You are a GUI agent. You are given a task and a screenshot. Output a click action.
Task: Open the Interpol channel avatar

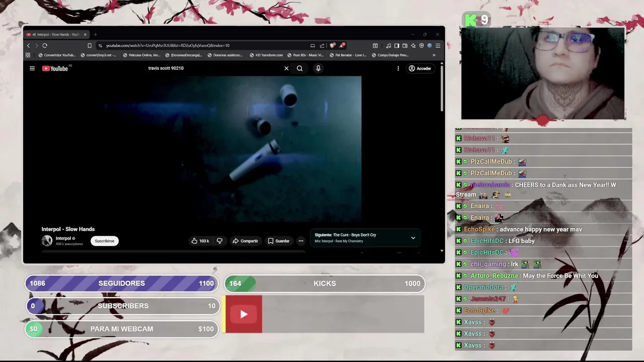47,241
